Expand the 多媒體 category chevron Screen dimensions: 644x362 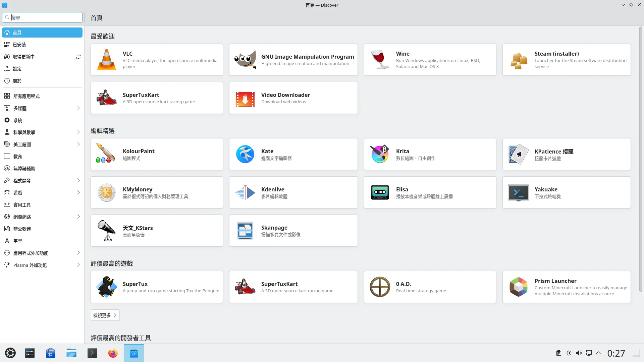pos(78,108)
